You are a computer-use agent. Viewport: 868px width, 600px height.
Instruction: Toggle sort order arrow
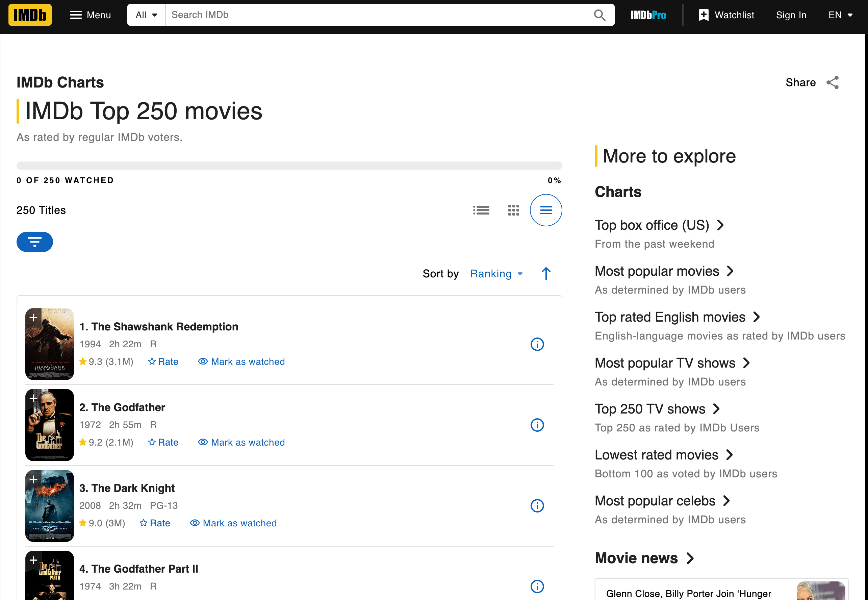[546, 274]
